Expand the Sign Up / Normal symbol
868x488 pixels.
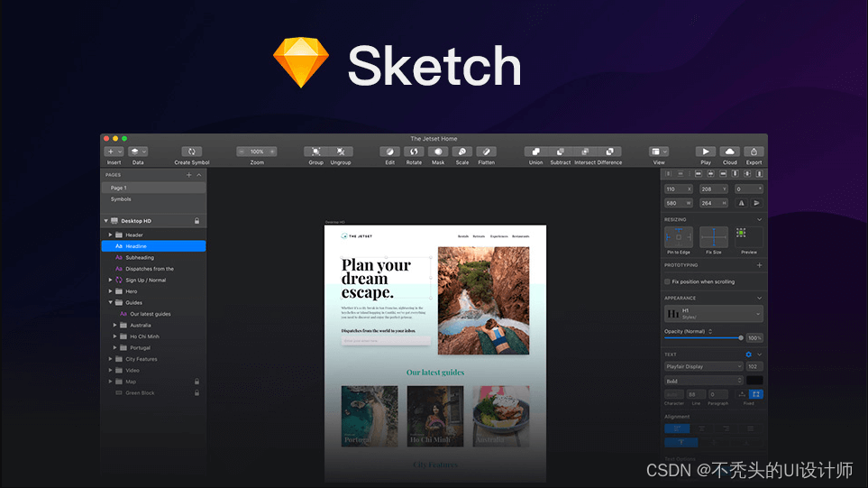click(110, 281)
